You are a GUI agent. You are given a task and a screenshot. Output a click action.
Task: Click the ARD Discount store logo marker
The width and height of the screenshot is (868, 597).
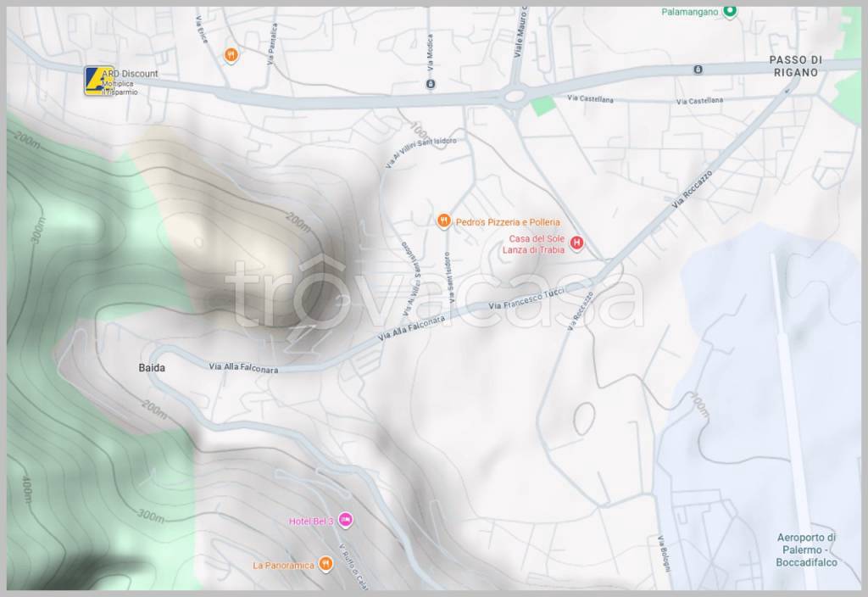98,81
